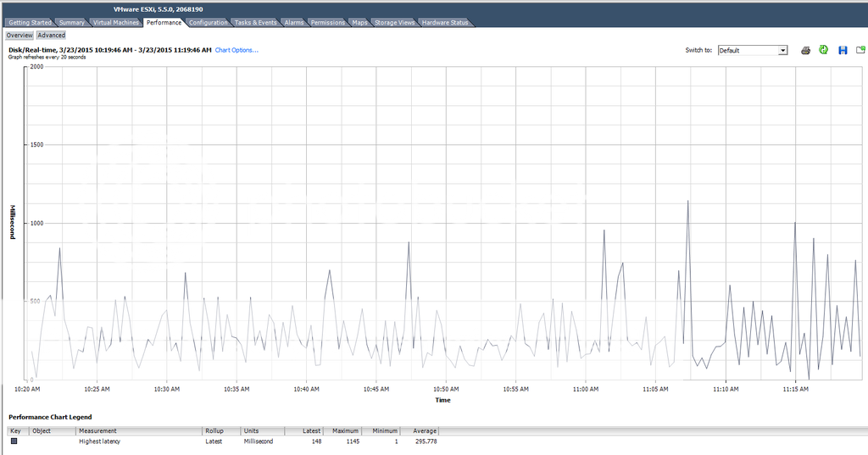Go to the Configuration tab
This screenshot has width=868, height=455.
[x=209, y=23]
